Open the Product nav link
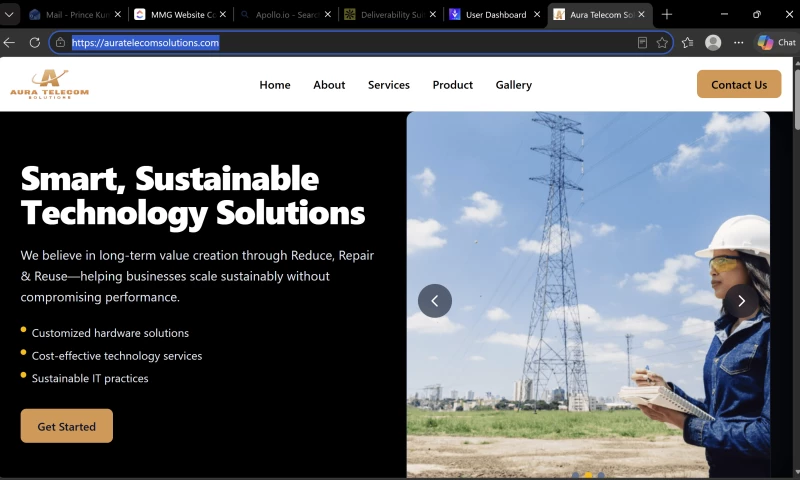Screen dimensions: 800x480 [x=453, y=85]
